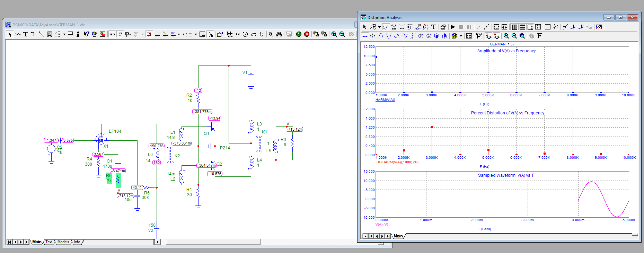This screenshot has height=253, width=644.
Task: Switch to the Info tab
Action: click(77, 242)
